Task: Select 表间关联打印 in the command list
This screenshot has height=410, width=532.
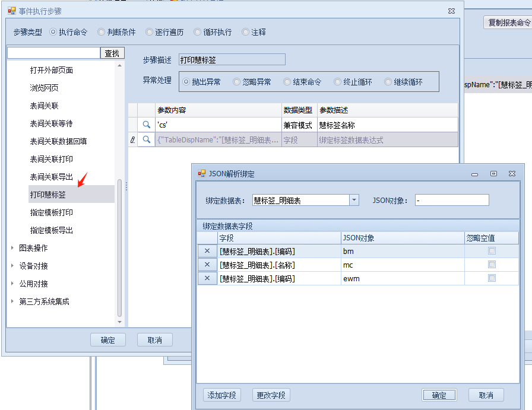Action: tap(52, 159)
